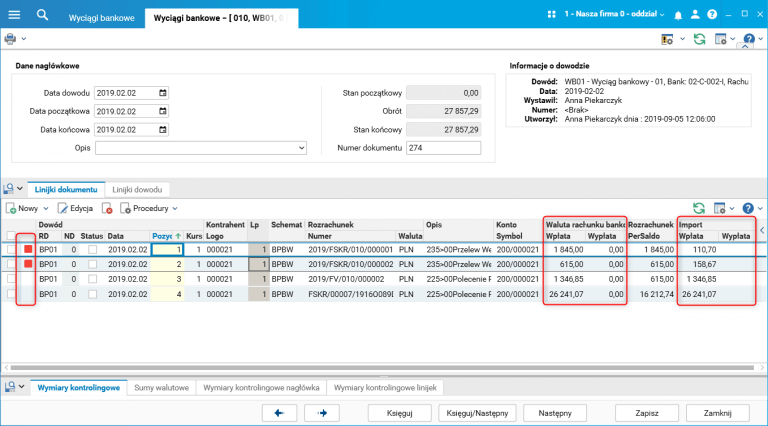
Task: Switch to Linijki dowodu tab
Action: (136, 189)
